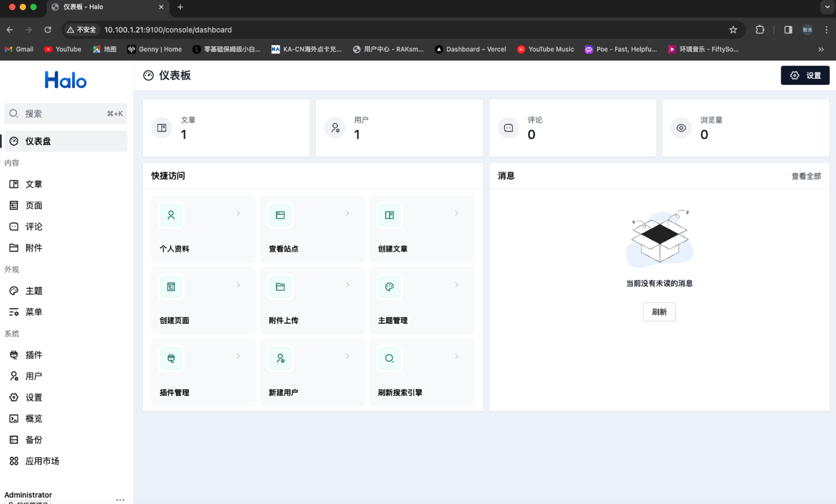Image resolution: width=836 pixels, height=504 pixels.
Task: Click the 个人资料 quick access icon
Action: (x=171, y=215)
